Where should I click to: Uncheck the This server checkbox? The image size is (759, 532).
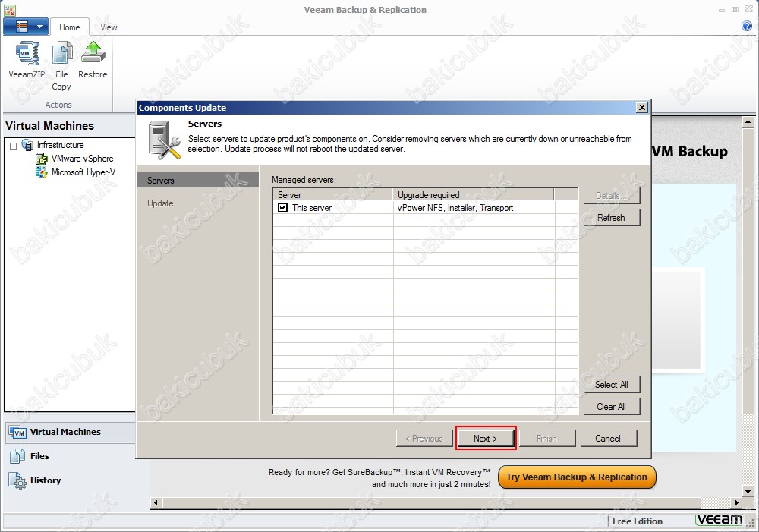(x=282, y=208)
